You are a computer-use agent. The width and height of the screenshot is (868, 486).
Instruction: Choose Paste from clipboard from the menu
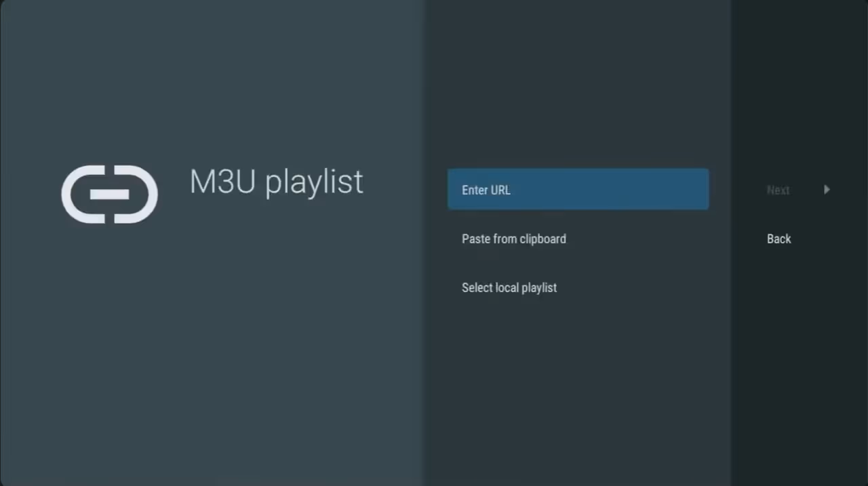click(x=513, y=239)
